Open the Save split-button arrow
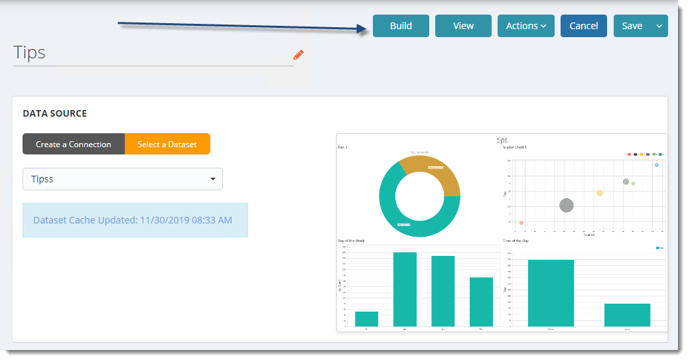688x360 pixels. click(x=659, y=26)
